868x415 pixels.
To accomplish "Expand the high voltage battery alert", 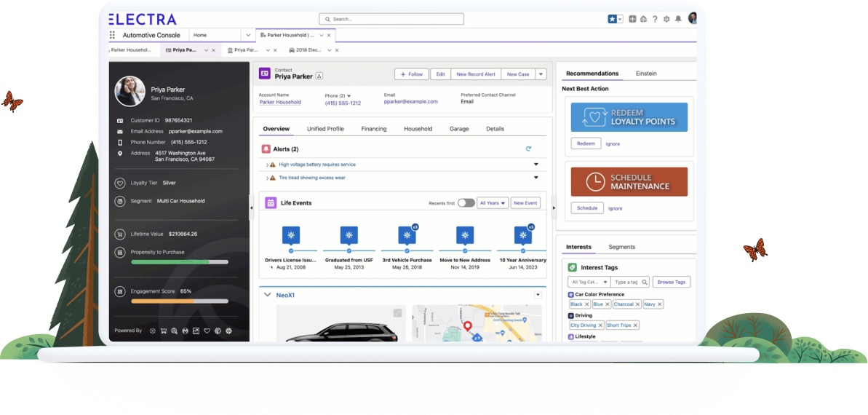I will (x=535, y=165).
